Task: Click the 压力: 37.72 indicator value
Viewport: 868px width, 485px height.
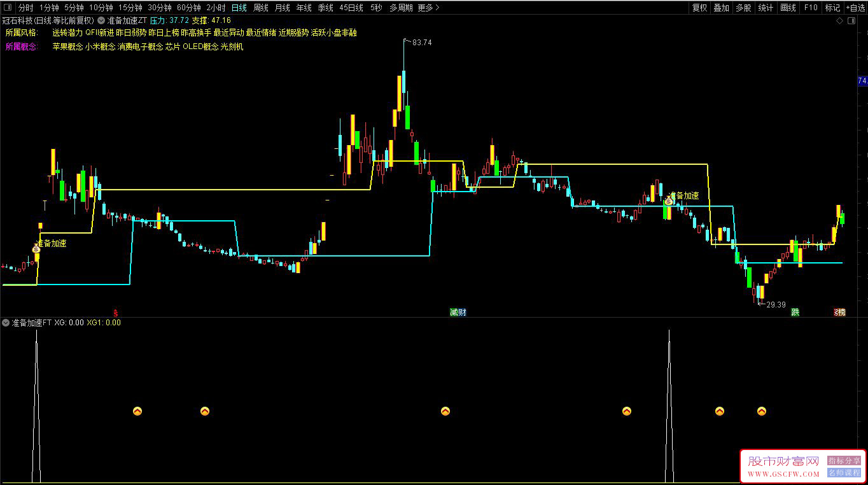Action: tap(169, 20)
